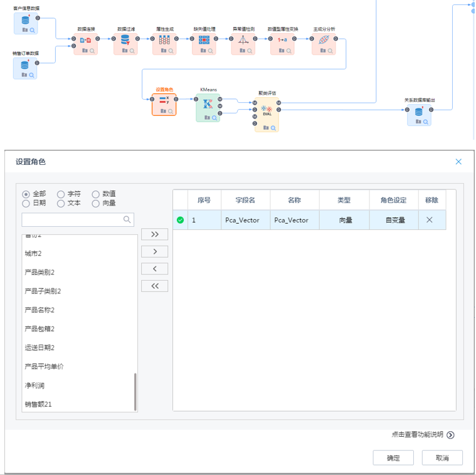
Task: Remove the Pca_Vector row with X icon
Action: pos(430,220)
